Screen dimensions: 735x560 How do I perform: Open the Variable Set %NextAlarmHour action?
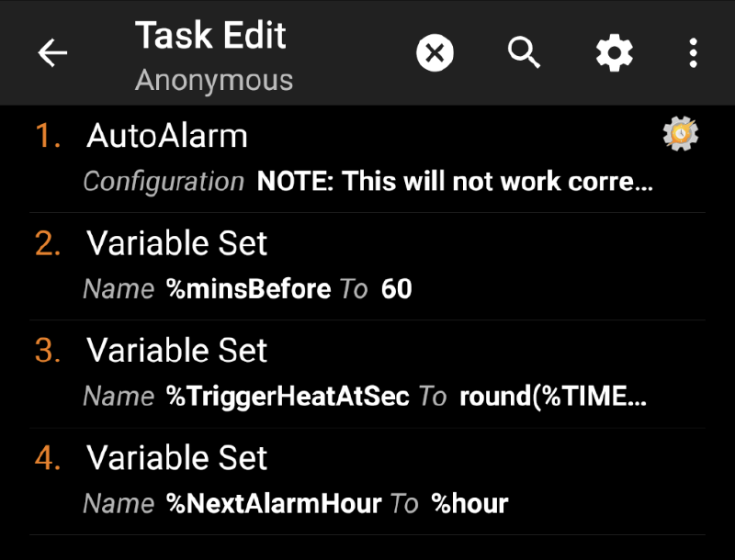coord(176,458)
